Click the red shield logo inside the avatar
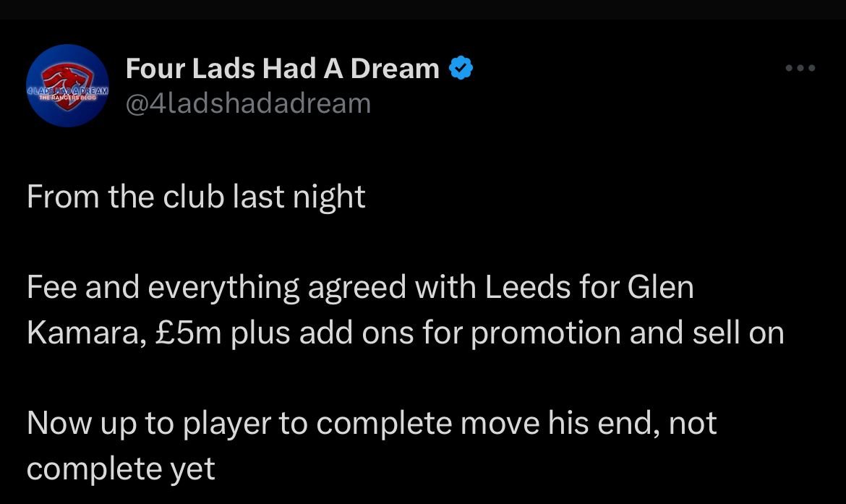The width and height of the screenshot is (846, 504). (67, 85)
